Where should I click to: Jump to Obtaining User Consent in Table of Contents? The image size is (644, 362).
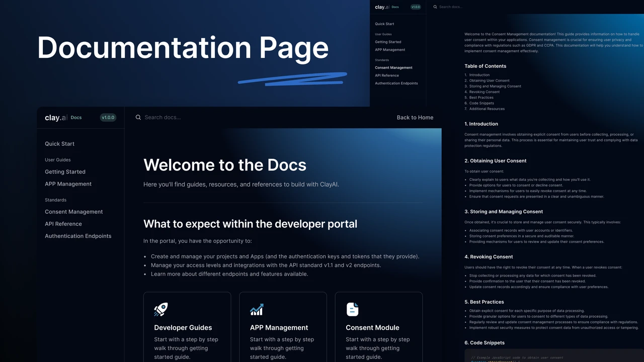[x=490, y=80]
